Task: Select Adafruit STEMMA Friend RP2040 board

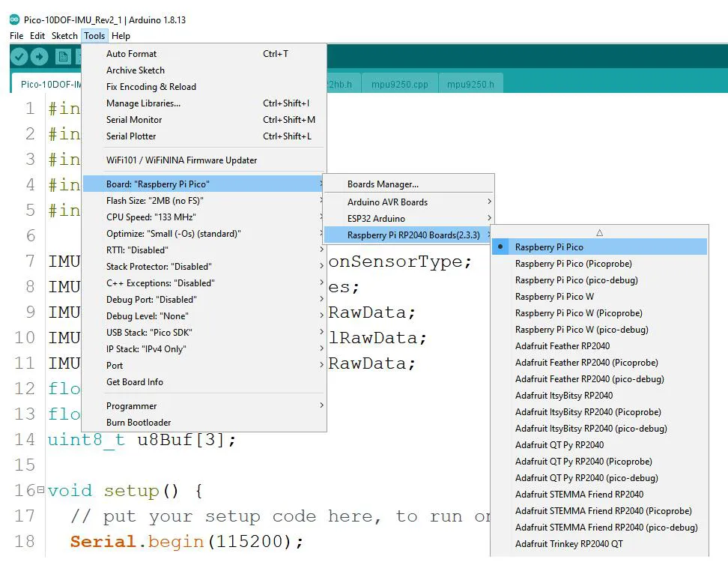Action: coord(599,494)
